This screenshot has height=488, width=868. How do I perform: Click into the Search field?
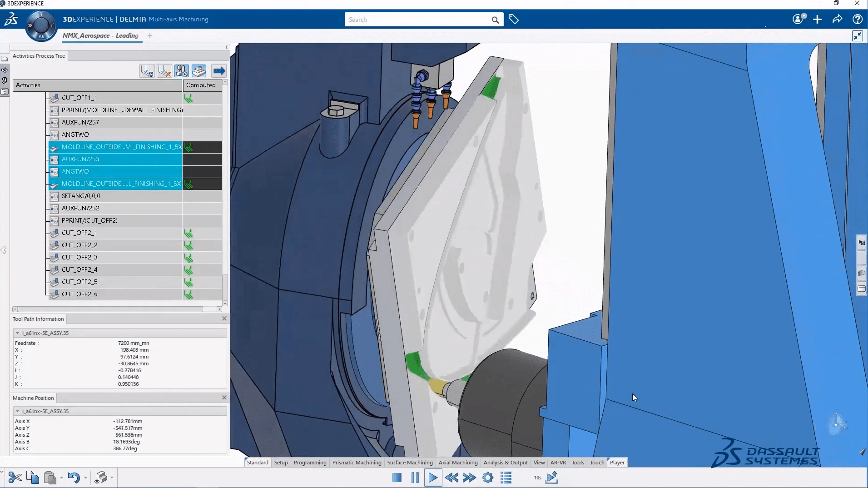[x=418, y=20]
